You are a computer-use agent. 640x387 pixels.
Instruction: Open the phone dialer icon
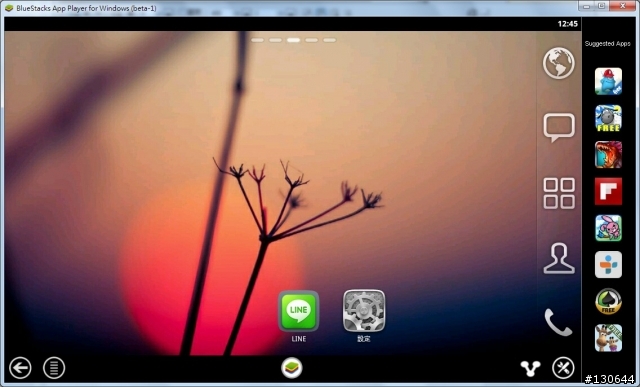[558, 322]
